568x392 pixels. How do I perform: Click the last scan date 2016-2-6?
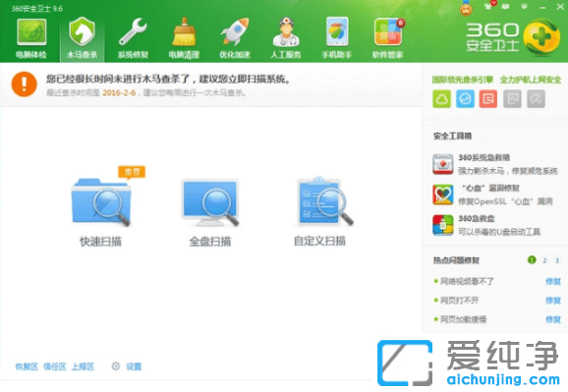(119, 92)
